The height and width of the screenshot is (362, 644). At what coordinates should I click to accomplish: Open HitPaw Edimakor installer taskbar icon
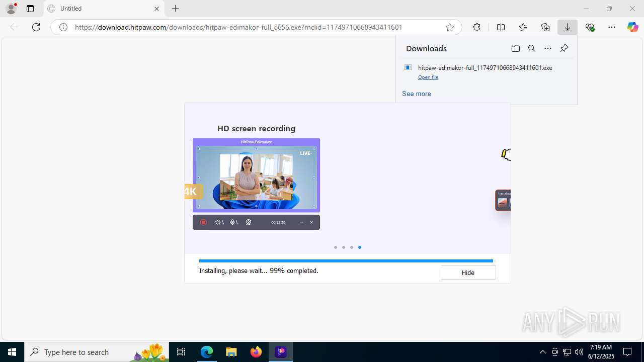(x=281, y=352)
